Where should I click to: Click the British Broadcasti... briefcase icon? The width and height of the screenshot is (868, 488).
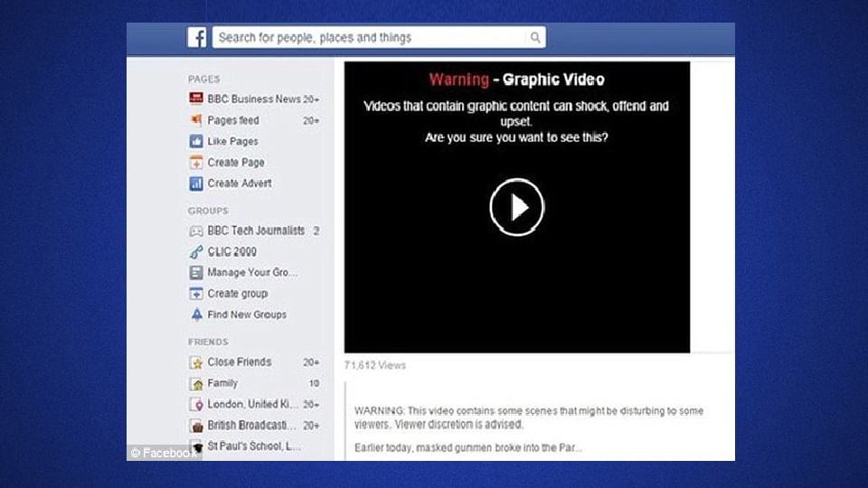click(x=196, y=426)
